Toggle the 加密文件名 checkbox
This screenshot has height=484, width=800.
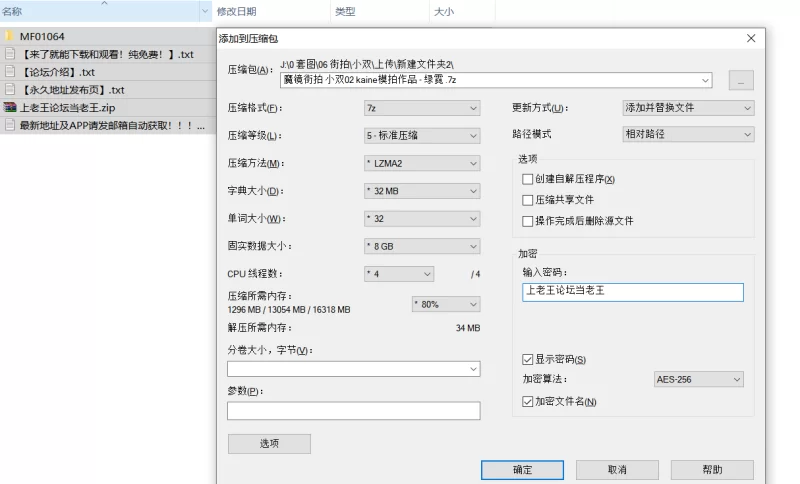[x=528, y=402]
